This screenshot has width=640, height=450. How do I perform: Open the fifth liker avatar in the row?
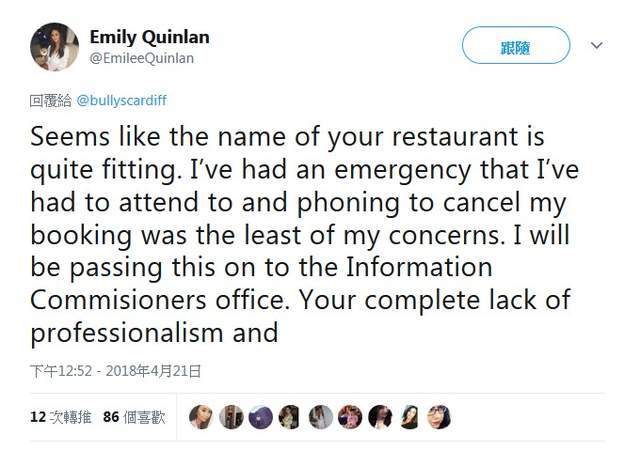(320, 417)
